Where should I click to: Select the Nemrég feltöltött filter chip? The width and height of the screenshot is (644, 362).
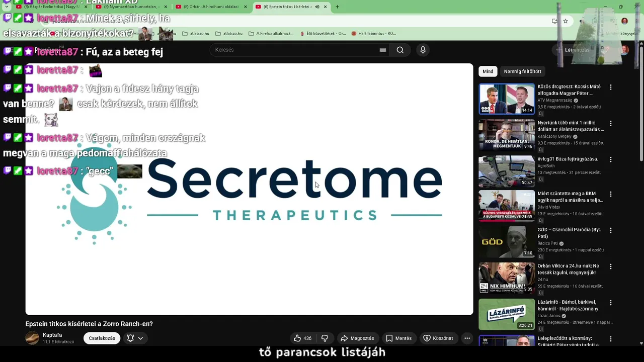point(522,71)
